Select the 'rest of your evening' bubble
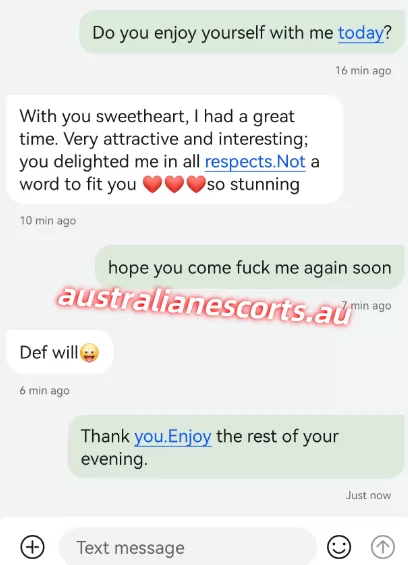The image size is (408, 565). point(236,447)
